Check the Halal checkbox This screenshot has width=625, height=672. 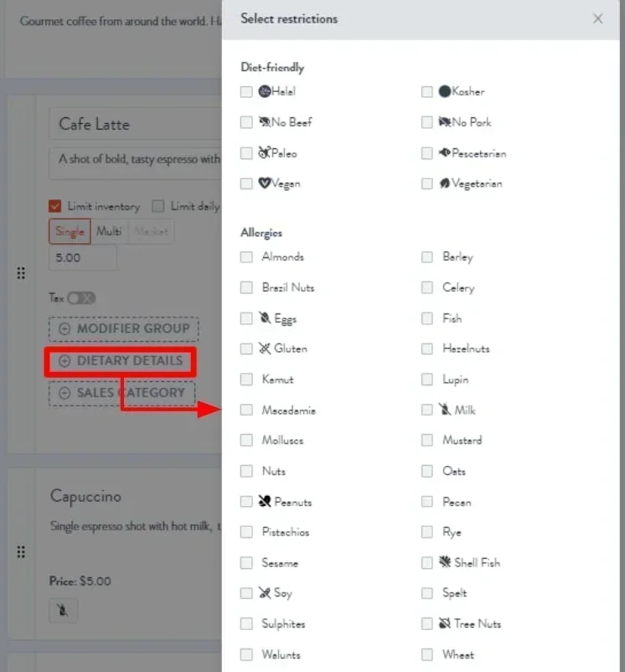coord(246,91)
